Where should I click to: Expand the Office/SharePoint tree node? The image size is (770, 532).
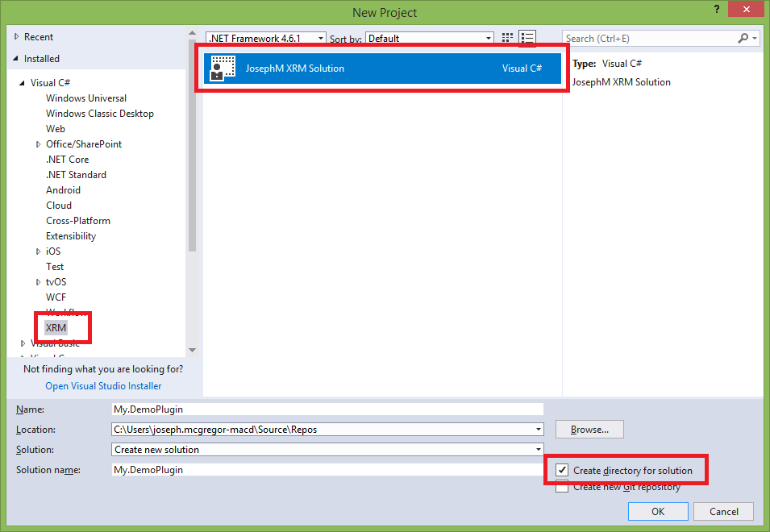click(x=39, y=144)
